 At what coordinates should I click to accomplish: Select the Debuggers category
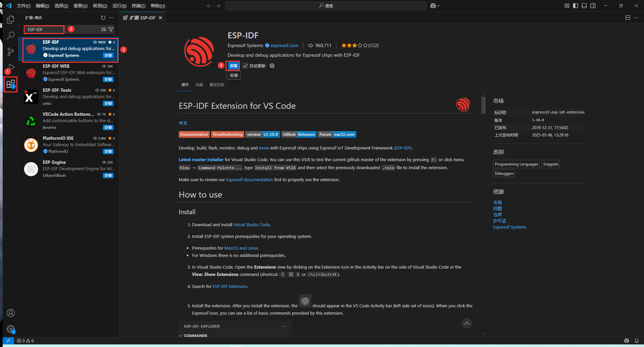pos(504,173)
